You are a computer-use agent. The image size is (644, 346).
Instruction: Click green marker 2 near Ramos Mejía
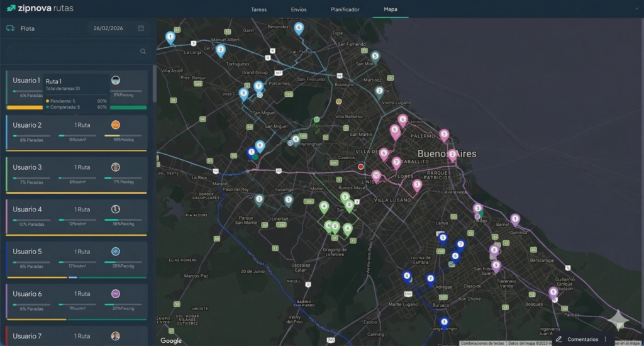345,198
